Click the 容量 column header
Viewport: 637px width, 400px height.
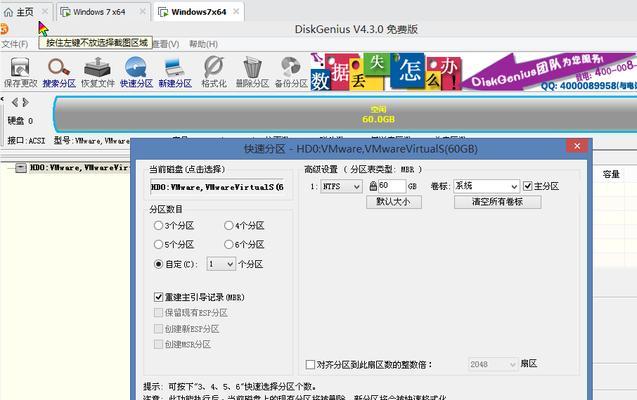[611, 174]
